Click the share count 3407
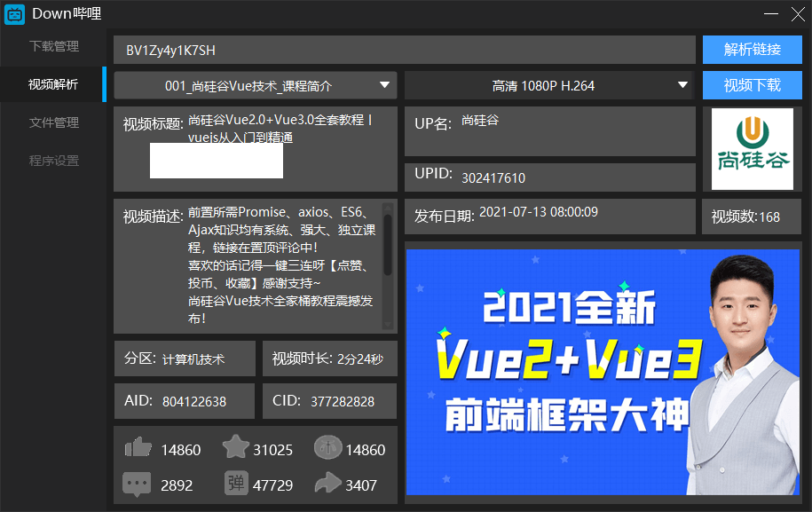 [x=361, y=485]
